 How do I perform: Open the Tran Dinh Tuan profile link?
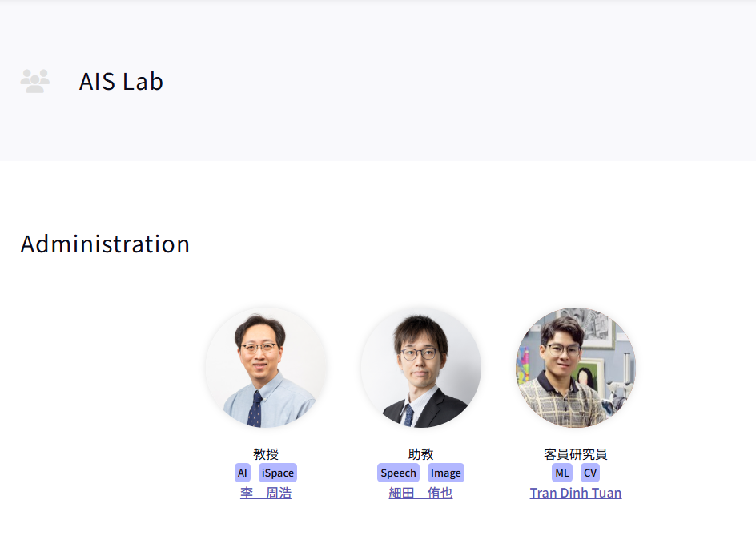pos(576,493)
